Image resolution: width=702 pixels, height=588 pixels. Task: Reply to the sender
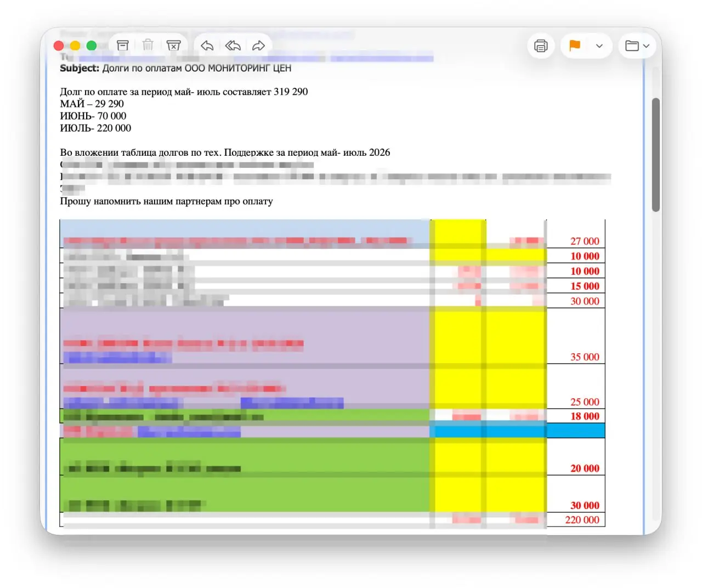tap(207, 46)
